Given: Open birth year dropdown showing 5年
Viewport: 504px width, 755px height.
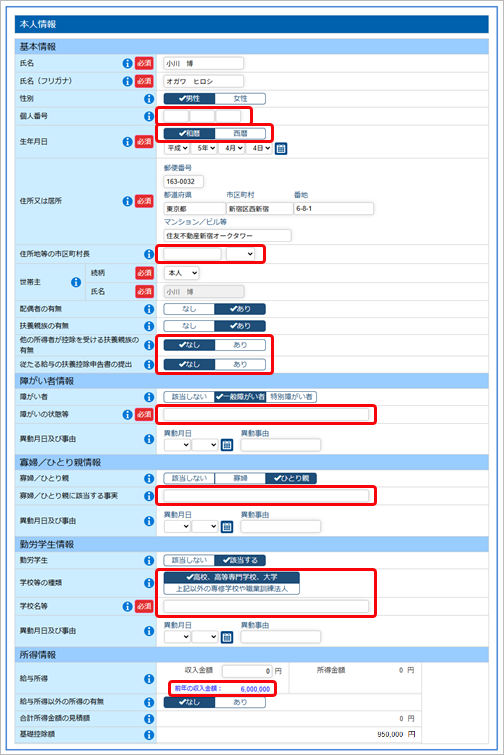Looking at the screenshot, I should pyautogui.click(x=205, y=148).
